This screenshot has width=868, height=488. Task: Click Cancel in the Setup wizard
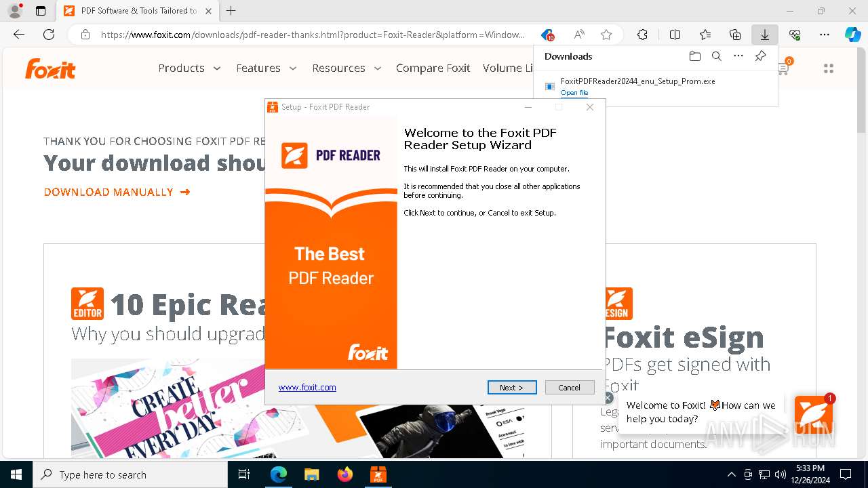point(570,387)
